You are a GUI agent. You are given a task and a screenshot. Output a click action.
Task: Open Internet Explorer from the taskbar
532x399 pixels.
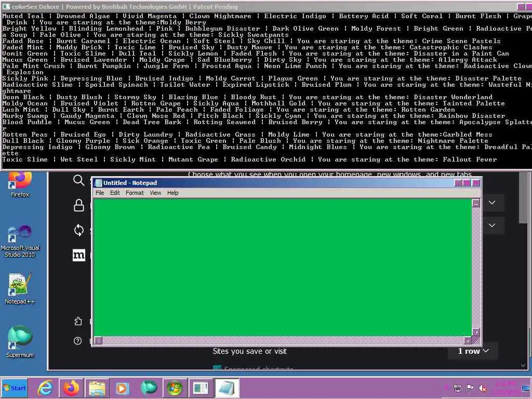click(x=45, y=388)
